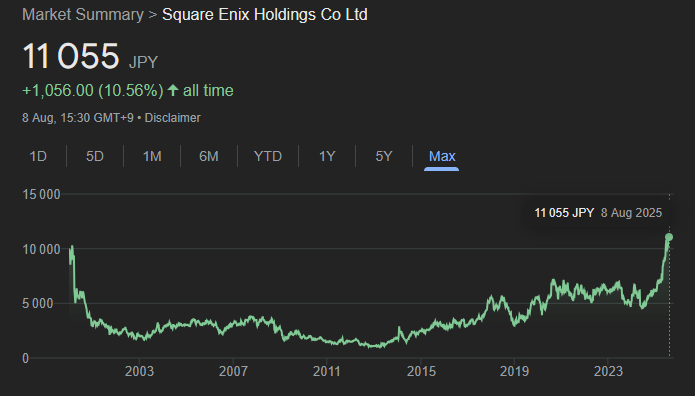Viewport: 695px width, 396px height.
Task: Select the Max range tab
Action: click(442, 156)
